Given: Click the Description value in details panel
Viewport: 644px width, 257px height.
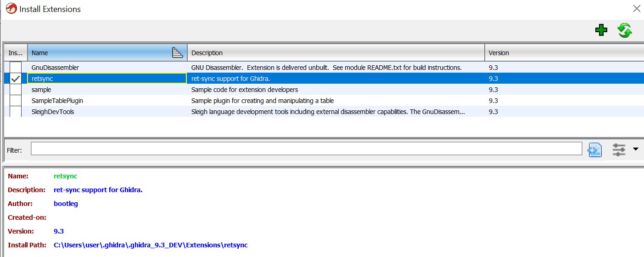Looking at the screenshot, I should click(98, 190).
